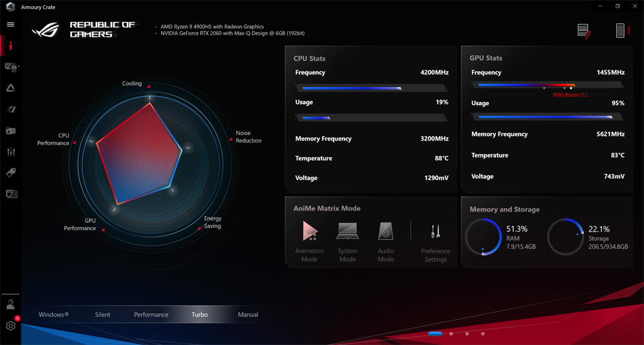Open the GameVisual sidebar icon
The width and height of the screenshot is (644, 345).
click(11, 109)
